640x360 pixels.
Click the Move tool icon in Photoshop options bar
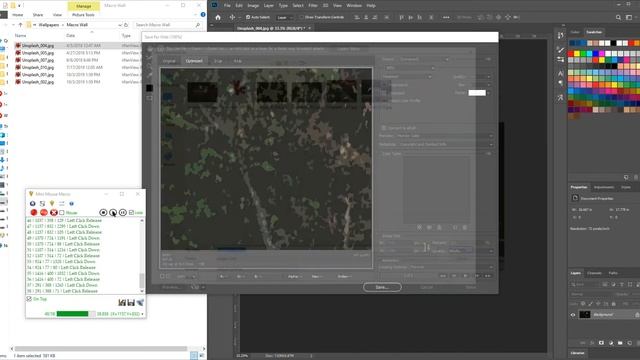(232, 18)
